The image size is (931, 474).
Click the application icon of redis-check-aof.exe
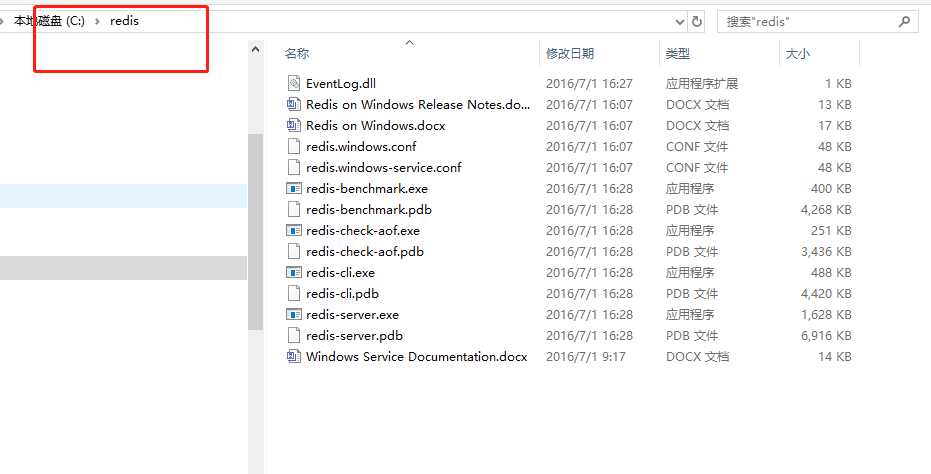[294, 230]
